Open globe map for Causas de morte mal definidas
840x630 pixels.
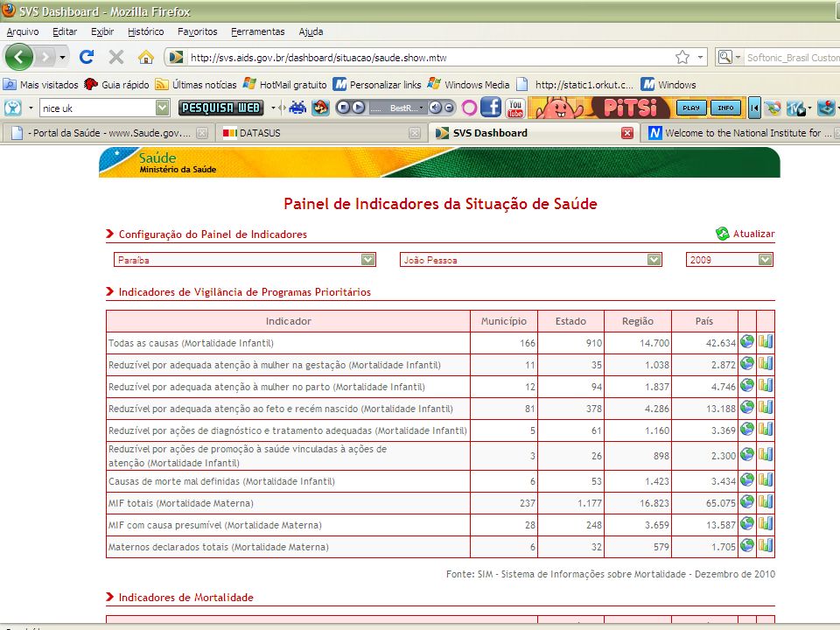746,479
